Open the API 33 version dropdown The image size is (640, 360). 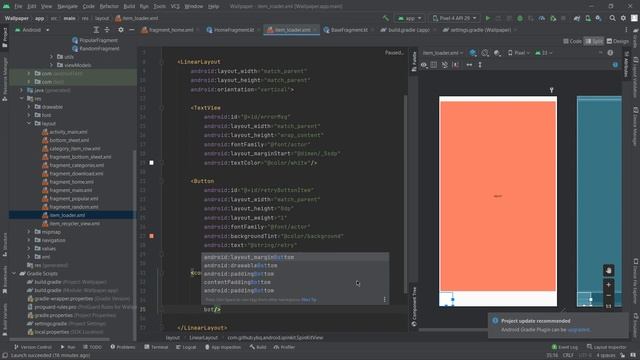point(544,53)
